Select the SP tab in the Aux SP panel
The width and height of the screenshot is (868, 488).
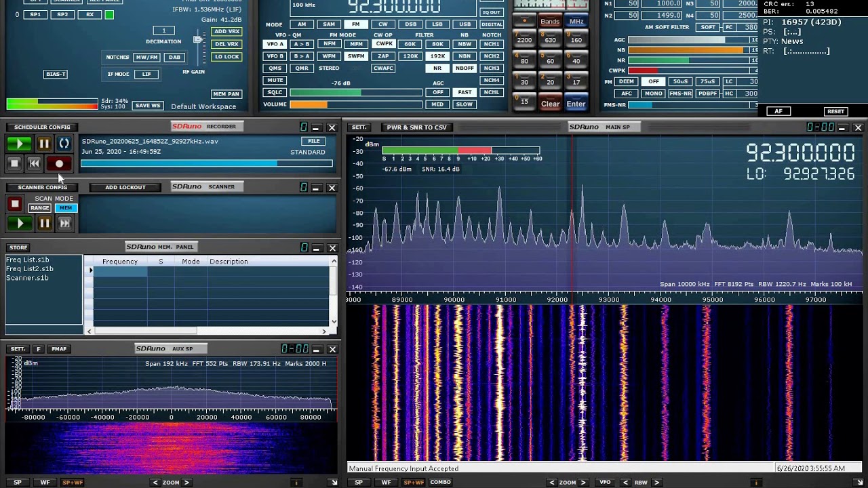click(18, 483)
